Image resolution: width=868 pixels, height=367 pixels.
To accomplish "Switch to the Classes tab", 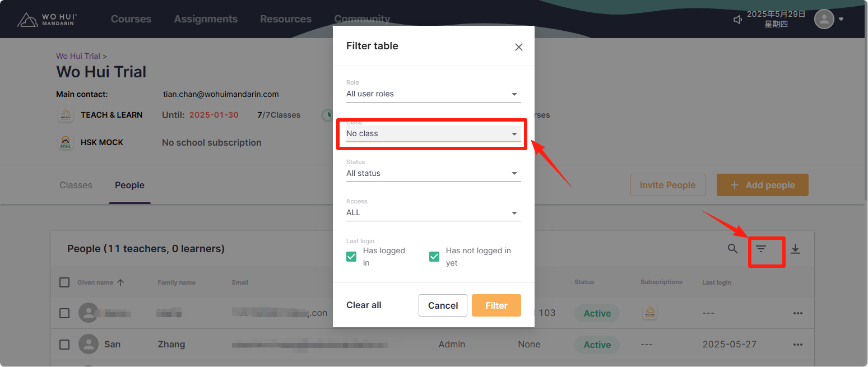I will coord(76,185).
